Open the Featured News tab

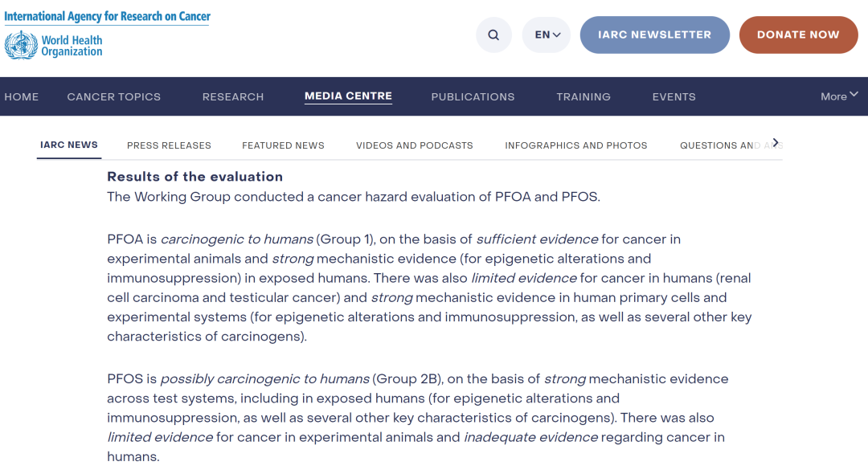[x=283, y=145]
